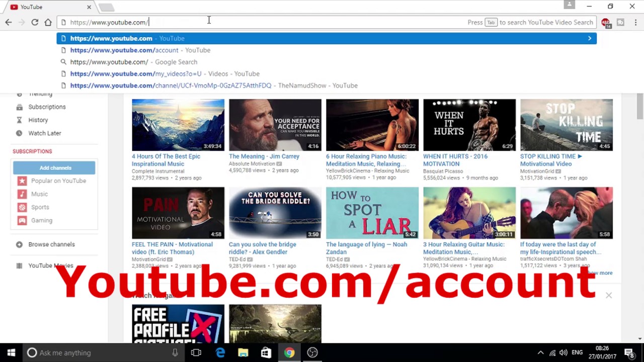Open Music channel in sidebar
The height and width of the screenshot is (362, 644).
click(39, 194)
